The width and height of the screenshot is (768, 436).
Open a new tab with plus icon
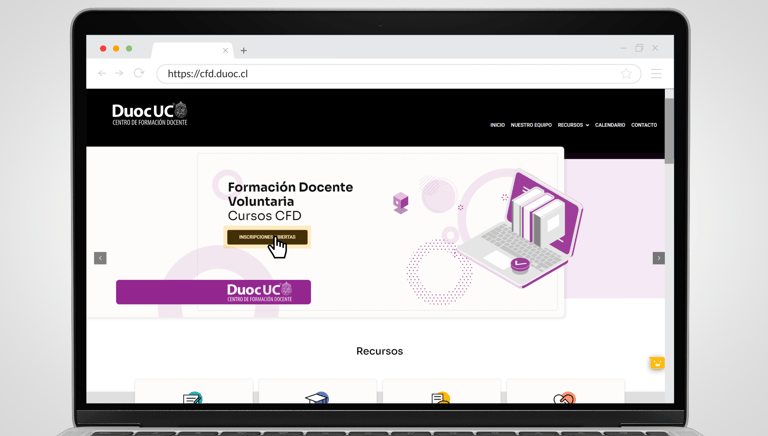pyautogui.click(x=243, y=50)
